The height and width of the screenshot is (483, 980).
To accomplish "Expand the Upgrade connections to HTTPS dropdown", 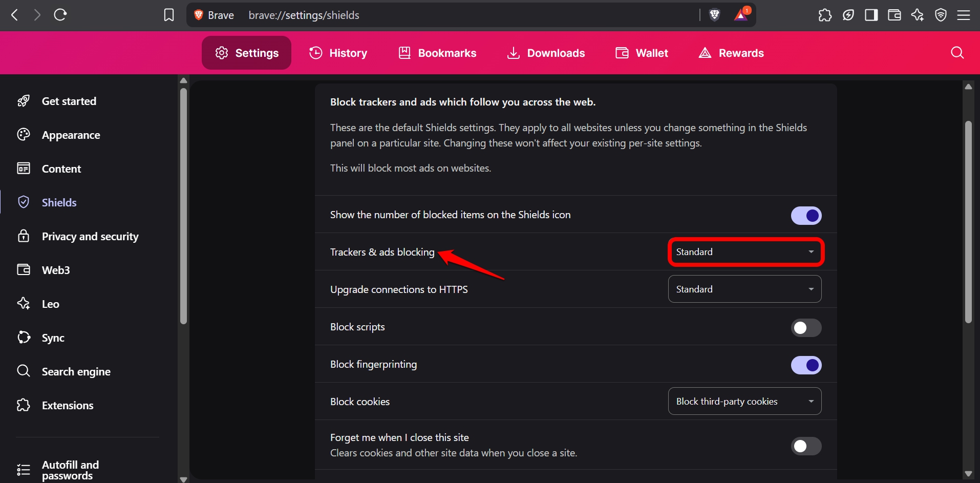I will pyautogui.click(x=744, y=289).
